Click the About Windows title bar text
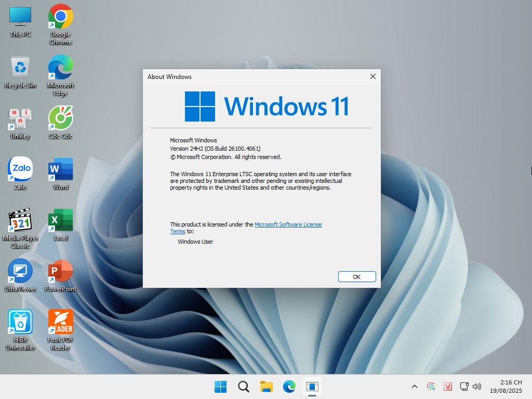532x399 pixels. point(169,77)
